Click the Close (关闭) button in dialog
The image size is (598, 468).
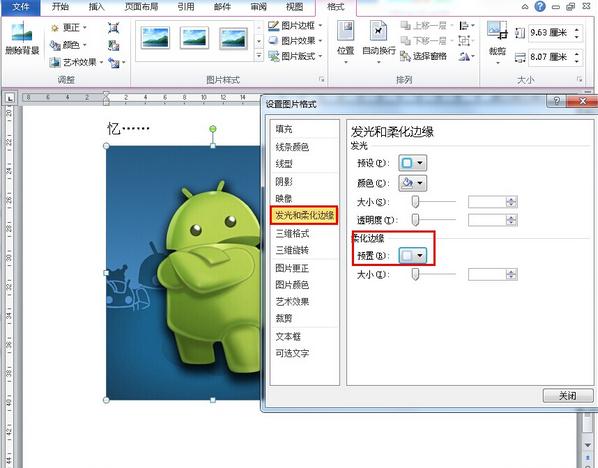coord(568,396)
